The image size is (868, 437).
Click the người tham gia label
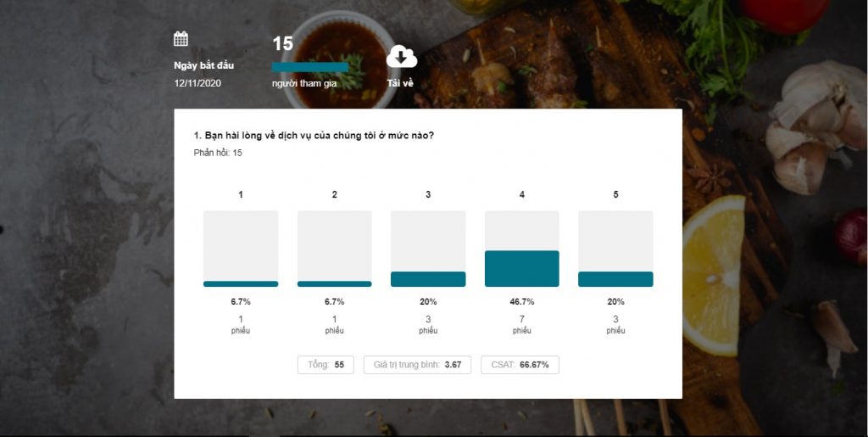pos(304,84)
